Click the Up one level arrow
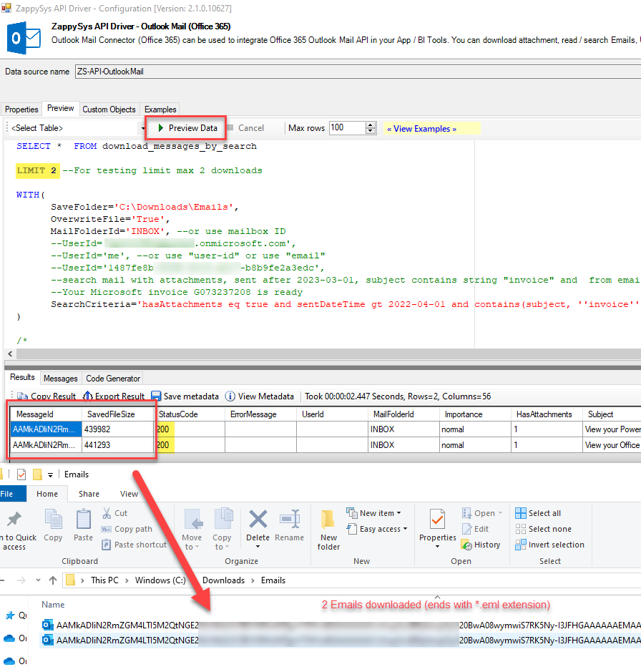641x672 pixels. tap(53, 580)
